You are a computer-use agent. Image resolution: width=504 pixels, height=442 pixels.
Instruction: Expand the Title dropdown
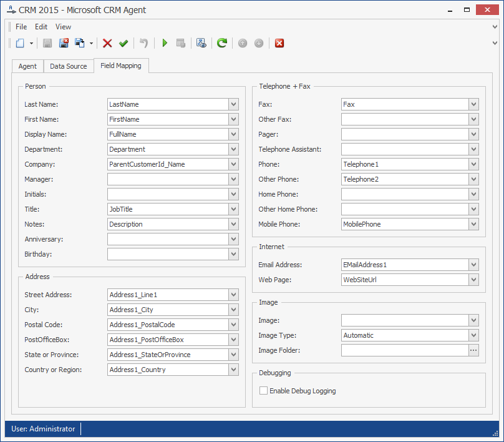click(234, 209)
